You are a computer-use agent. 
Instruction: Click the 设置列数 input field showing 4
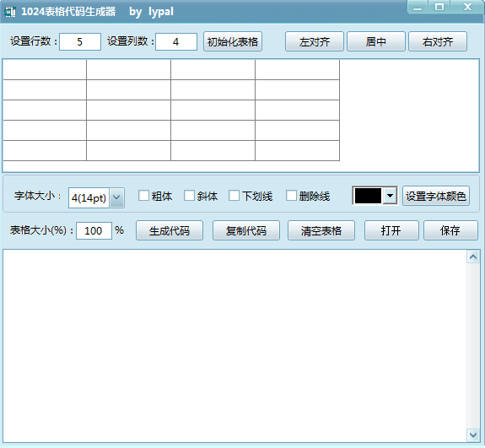point(176,42)
